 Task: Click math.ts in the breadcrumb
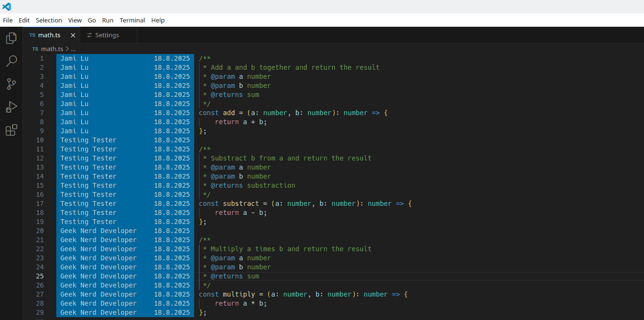point(52,49)
